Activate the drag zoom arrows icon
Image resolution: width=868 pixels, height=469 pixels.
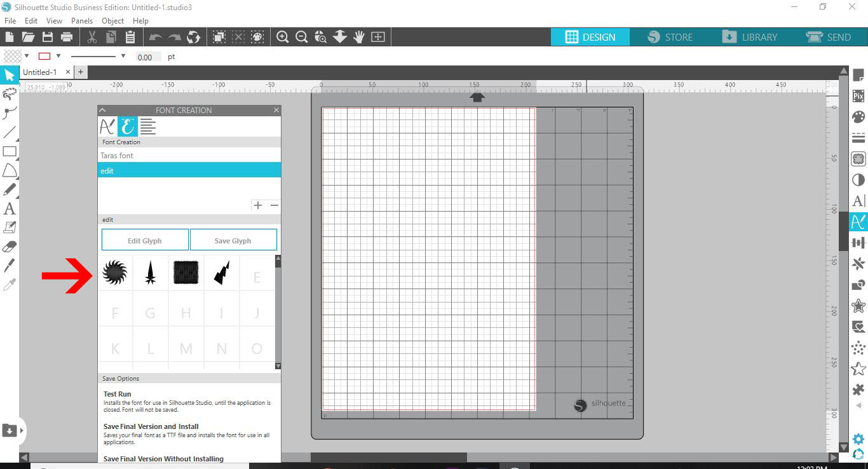(x=340, y=37)
